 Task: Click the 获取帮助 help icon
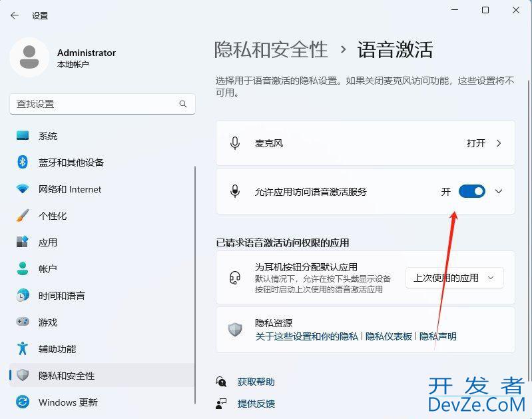tap(221, 382)
